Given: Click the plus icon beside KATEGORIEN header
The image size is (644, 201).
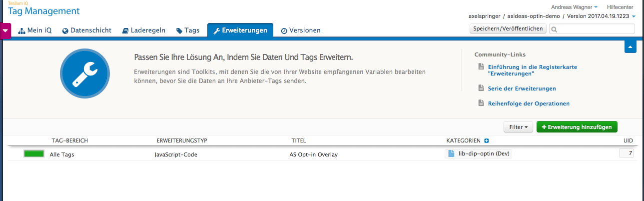Looking at the screenshot, I should (486, 141).
